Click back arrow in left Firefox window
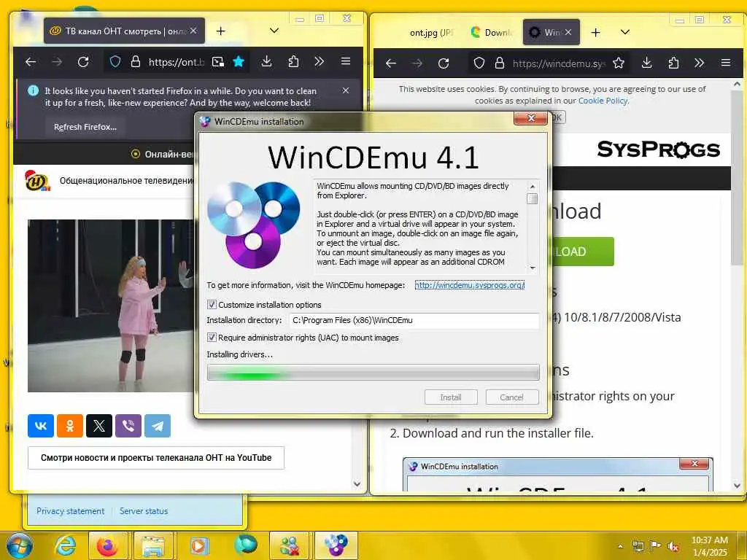 [31, 62]
